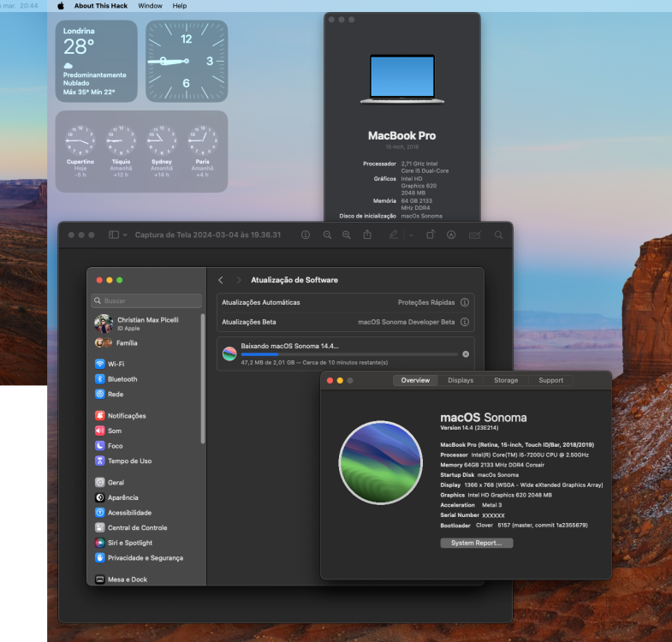Viewport: 672px width, 642px height.
Task: Click the Atualizações Beta row
Action: [x=346, y=322]
